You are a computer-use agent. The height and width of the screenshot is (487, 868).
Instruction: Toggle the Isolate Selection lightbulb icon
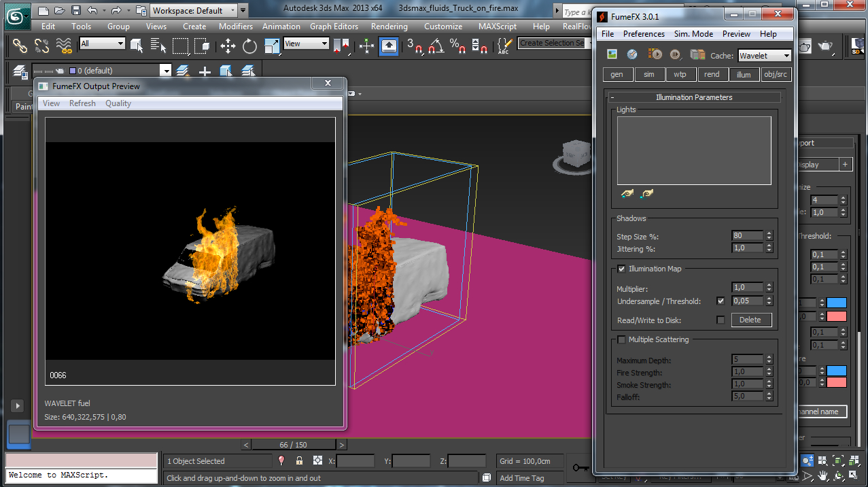tap(281, 461)
